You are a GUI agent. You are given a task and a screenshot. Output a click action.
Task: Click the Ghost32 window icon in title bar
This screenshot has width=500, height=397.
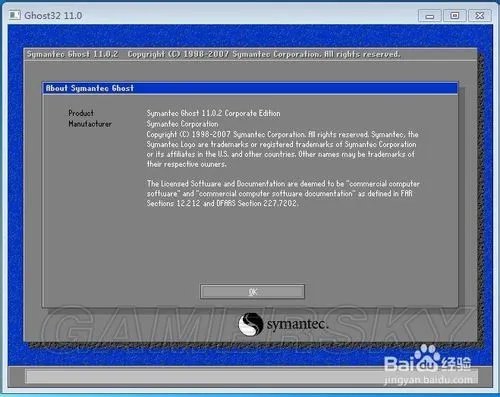15,15
